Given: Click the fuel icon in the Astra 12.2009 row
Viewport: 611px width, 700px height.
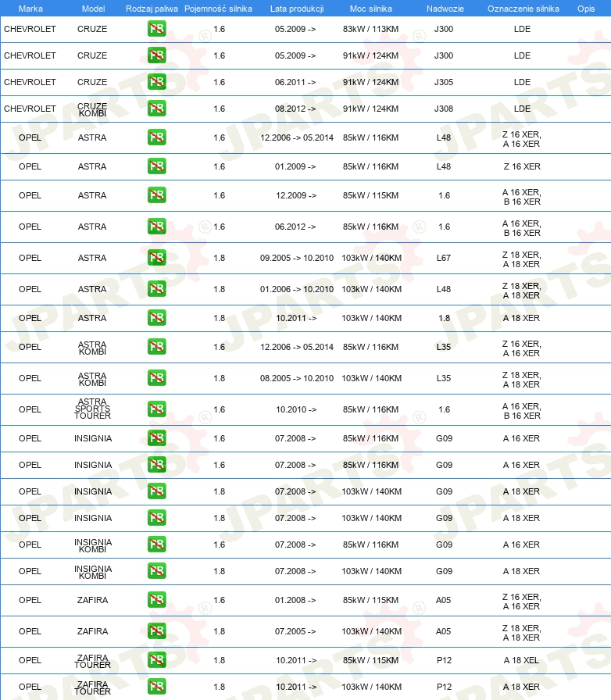Looking at the screenshot, I should [157, 195].
